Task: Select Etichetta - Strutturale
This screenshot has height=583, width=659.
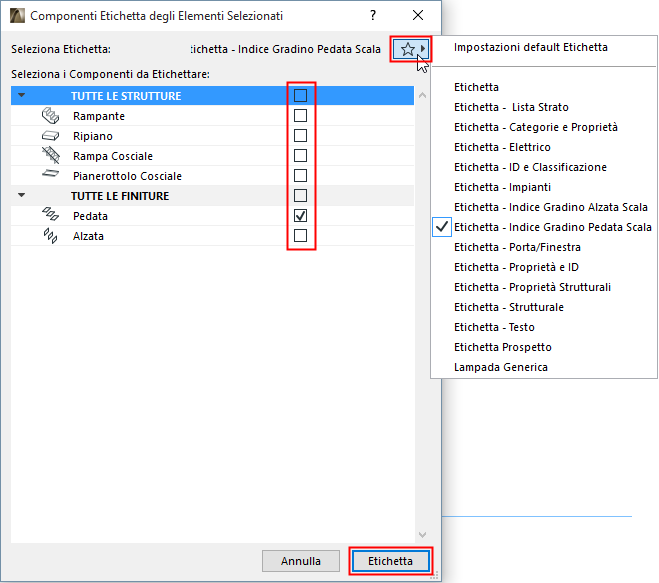Action: point(509,307)
